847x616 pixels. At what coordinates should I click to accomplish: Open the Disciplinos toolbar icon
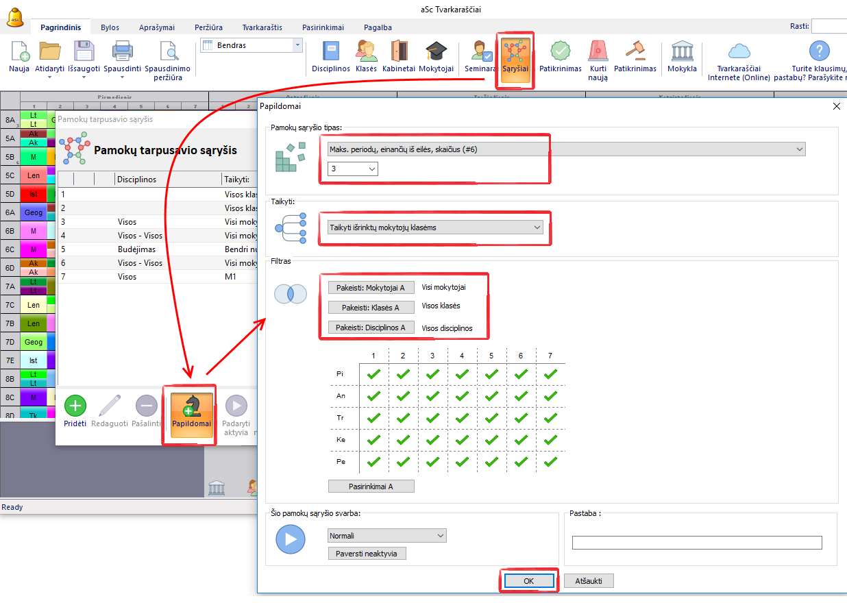330,52
